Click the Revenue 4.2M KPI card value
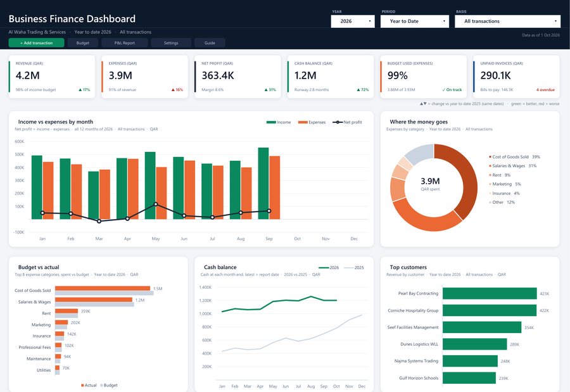 28,75
